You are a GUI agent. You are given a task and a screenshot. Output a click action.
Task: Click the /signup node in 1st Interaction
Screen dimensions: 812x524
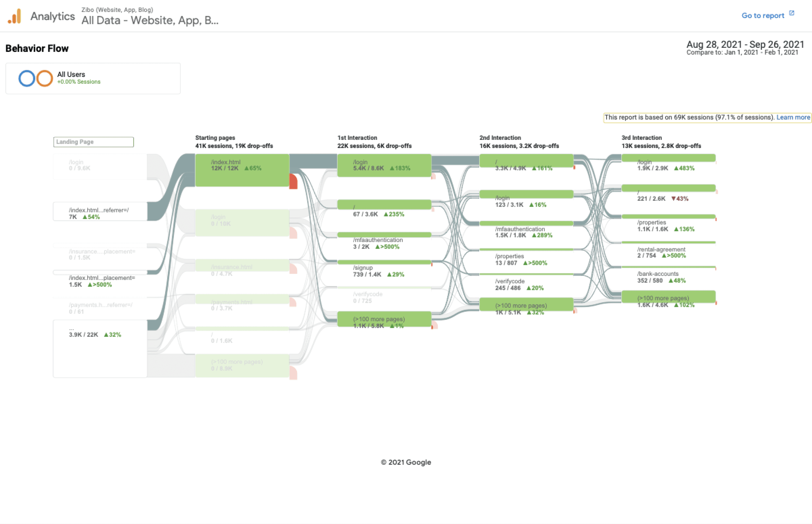[x=384, y=262]
